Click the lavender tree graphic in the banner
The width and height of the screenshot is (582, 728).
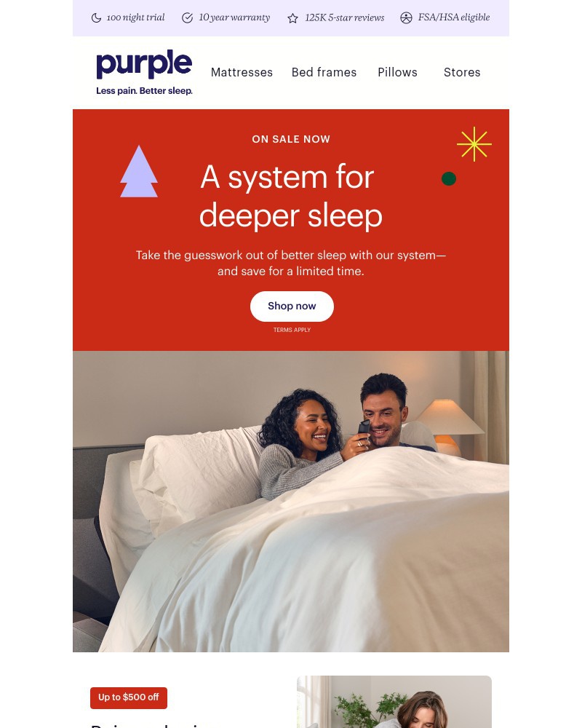tap(139, 171)
